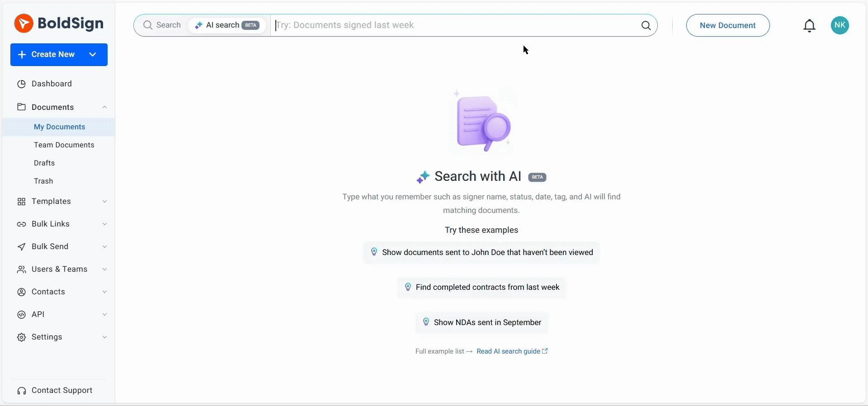Select the AI search BETA mode
Screen dimensions: 868x406
pyautogui.click(x=227, y=25)
